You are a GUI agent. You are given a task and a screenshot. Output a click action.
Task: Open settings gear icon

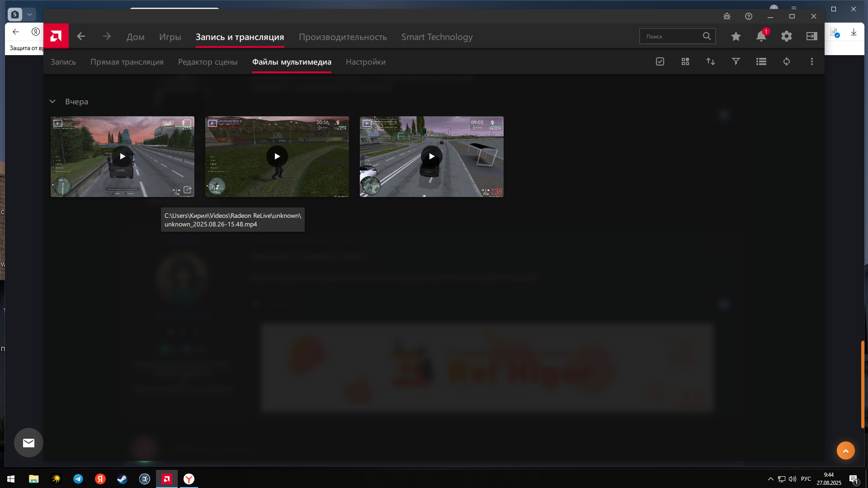pyautogui.click(x=787, y=36)
